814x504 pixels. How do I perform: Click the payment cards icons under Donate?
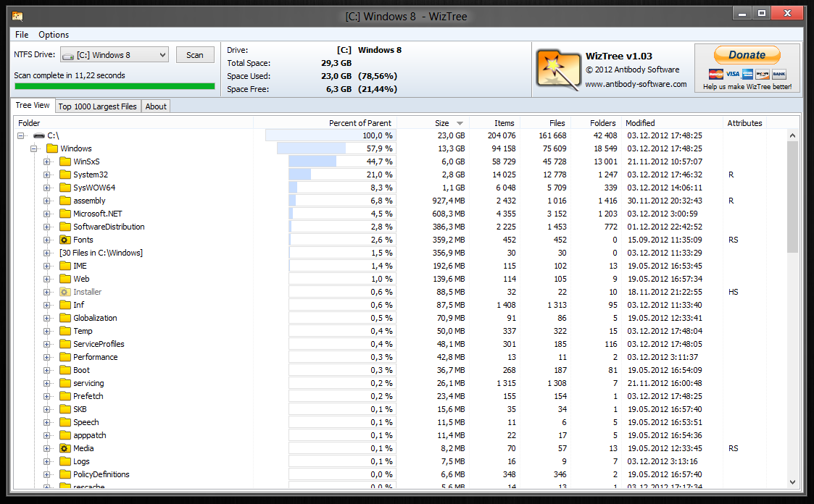tap(747, 74)
